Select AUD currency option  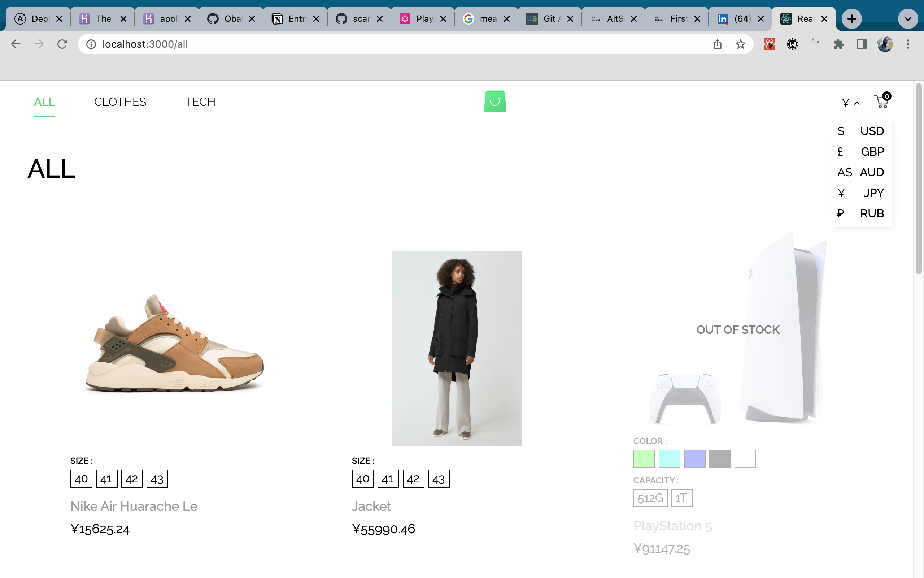pyautogui.click(x=860, y=172)
